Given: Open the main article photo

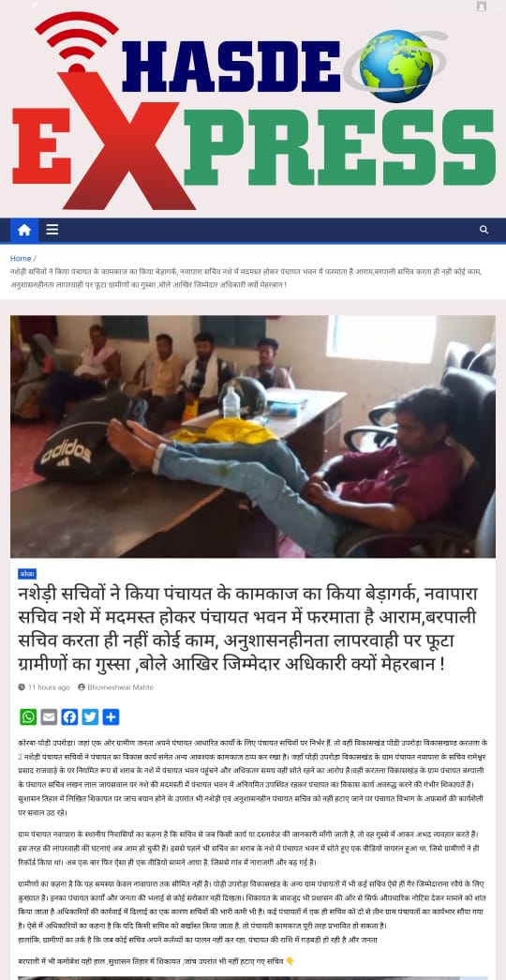Looking at the screenshot, I should 253,436.
